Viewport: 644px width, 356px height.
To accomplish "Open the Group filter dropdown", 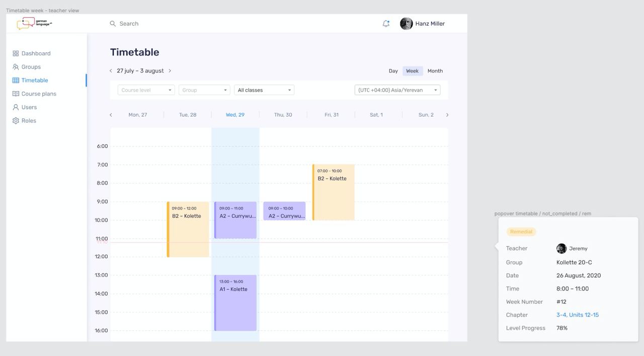I will (x=204, y=90).
